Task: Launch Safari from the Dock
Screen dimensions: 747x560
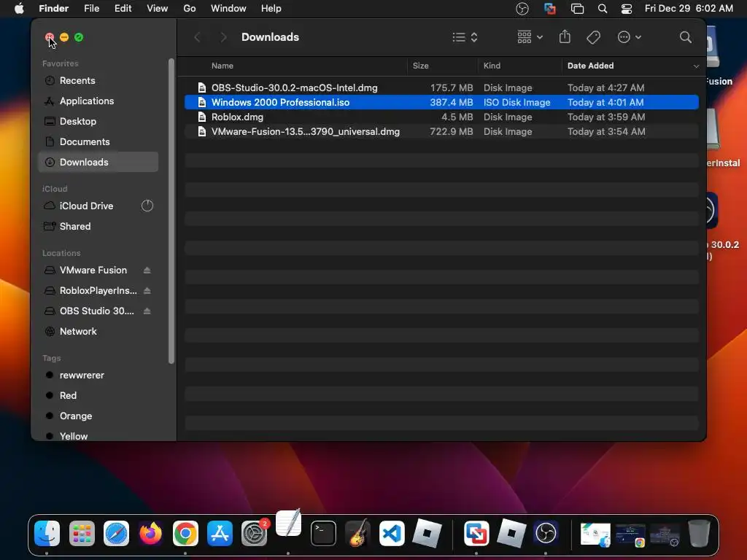Action: click(116, 533)
